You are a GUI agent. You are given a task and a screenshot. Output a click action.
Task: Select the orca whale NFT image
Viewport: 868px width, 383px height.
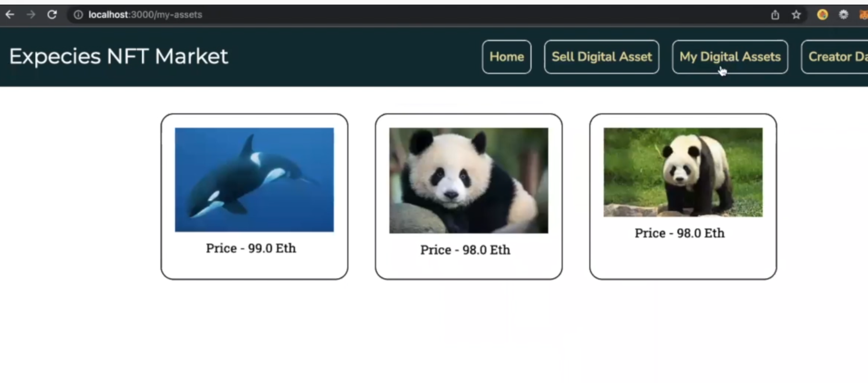[x=254, y=180]
